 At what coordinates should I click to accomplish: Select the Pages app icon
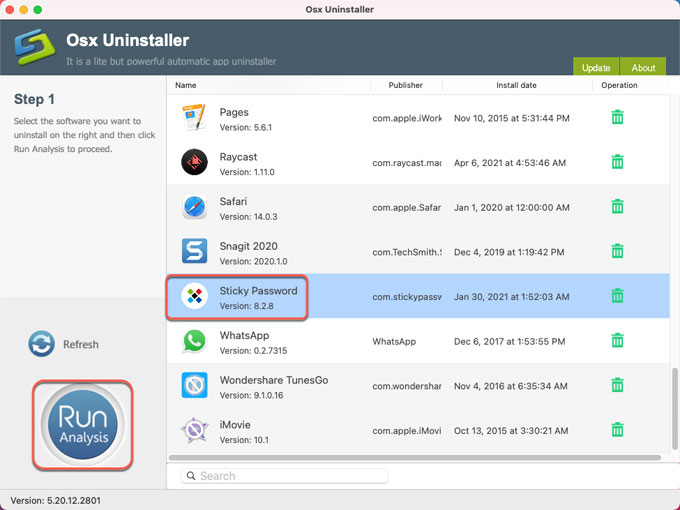[x=194, y=118]
